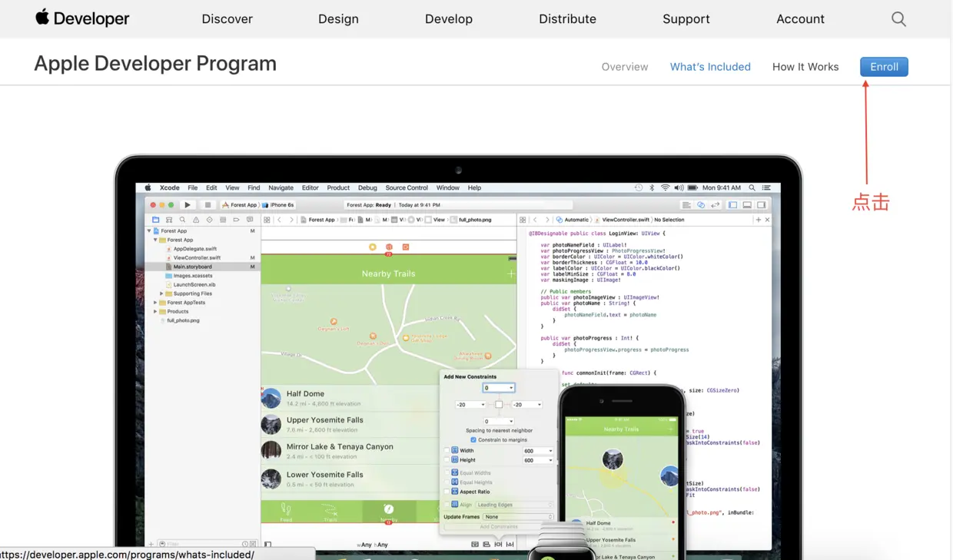Screen dimensions: 953x560
Task: Open the Xcode report navigator speech-bubble icon
Action: [x=250, y=220]
